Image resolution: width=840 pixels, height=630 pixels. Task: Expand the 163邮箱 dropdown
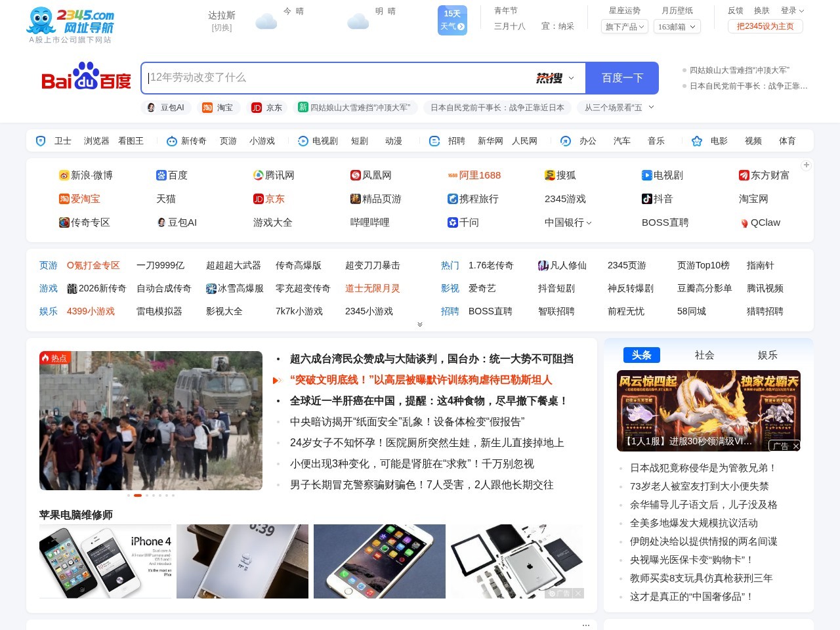[677, 26]
